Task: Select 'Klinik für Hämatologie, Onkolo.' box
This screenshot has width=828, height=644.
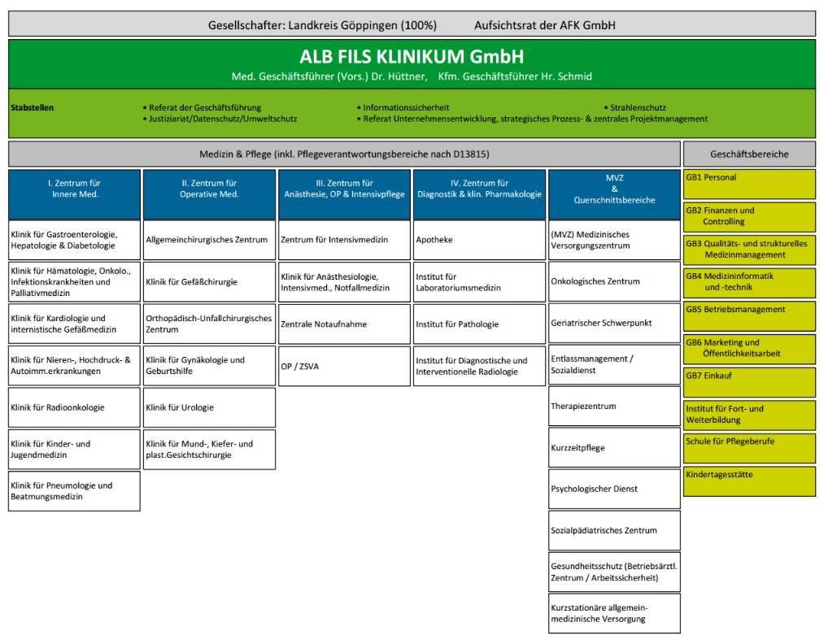Action: pos(75,282)
